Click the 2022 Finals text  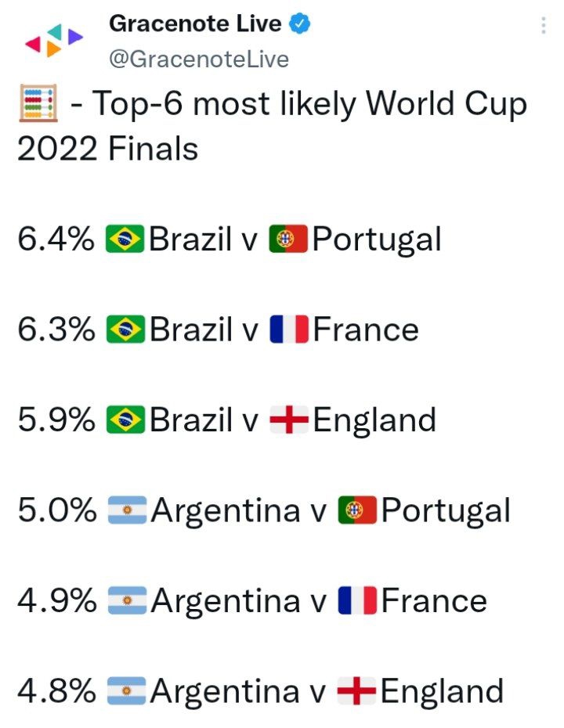click(x=108, y=149)
